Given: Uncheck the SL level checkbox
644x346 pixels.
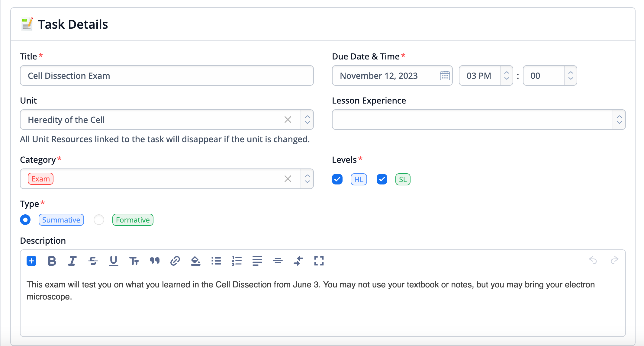Looking at the screenshot, I should [x=382, y=179].
